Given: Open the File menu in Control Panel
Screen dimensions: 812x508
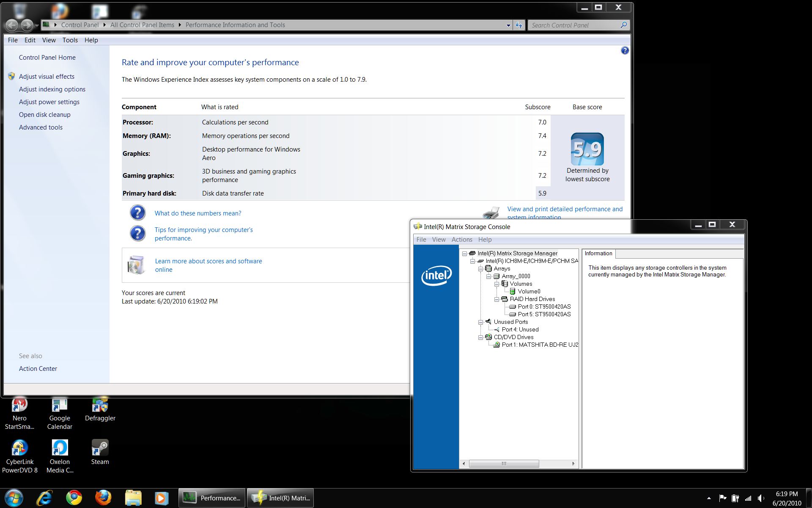Looking at the screenshot, I should (13, 40).
